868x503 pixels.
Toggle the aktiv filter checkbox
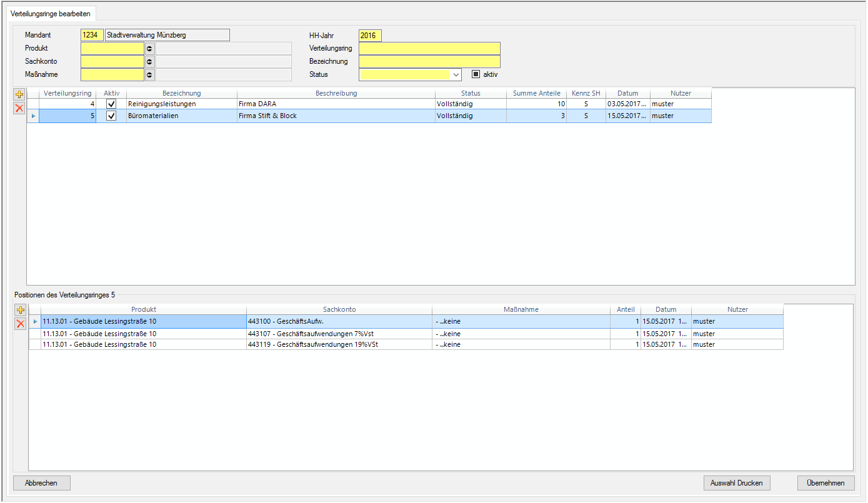pos(476,74)
